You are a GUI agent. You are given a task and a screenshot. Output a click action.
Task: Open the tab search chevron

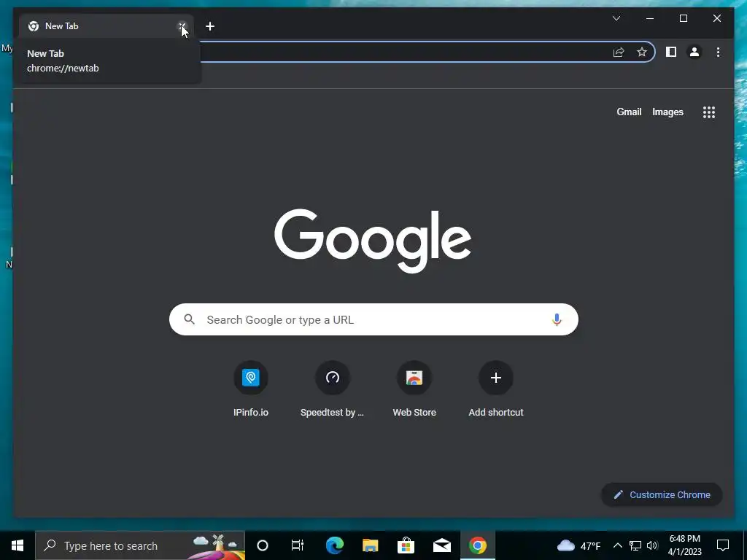[x=616, y=18]
